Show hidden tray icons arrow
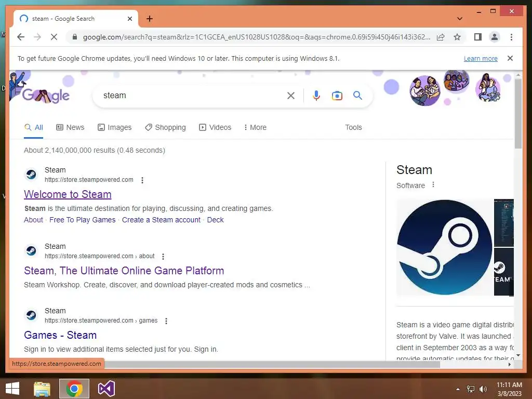 (x=458, y=389)
